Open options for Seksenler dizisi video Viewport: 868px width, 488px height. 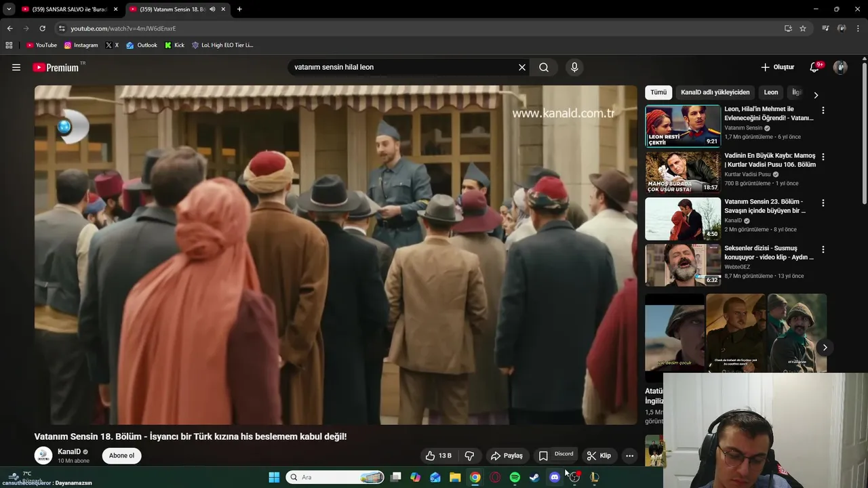tap(823, 249)
